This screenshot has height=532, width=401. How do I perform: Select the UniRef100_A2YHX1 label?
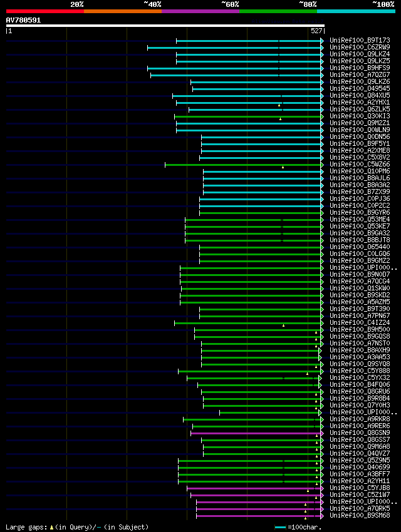(x=360, y=103)
